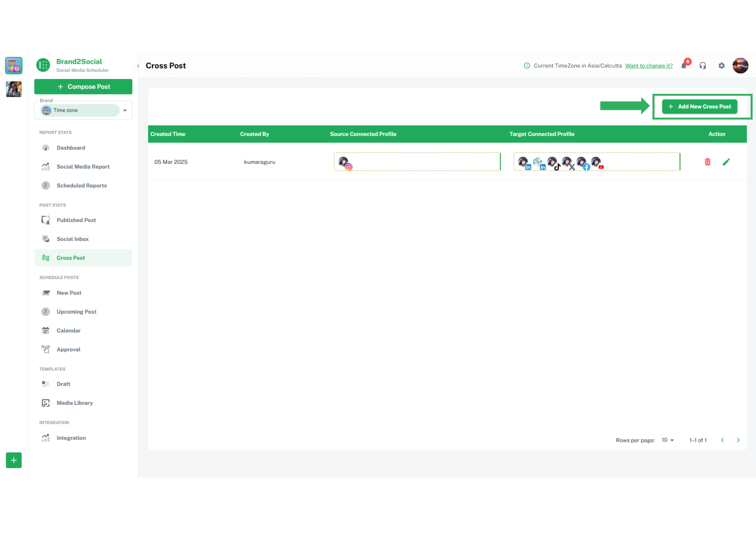Screen dimensions: 756x534
Task: Open settings gear in top bar
Action: (x=721, y=66)
